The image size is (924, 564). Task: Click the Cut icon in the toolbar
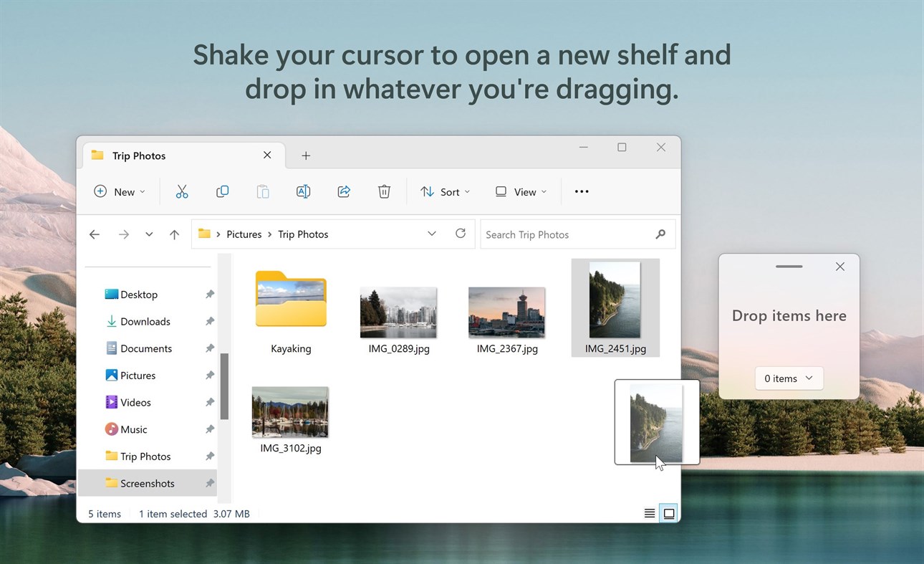[181, 191]
